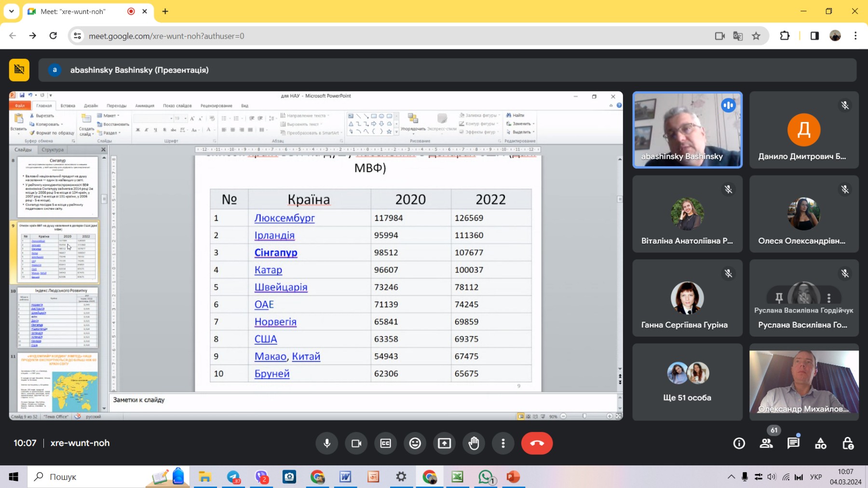Open more options three-dot menu

503,443
